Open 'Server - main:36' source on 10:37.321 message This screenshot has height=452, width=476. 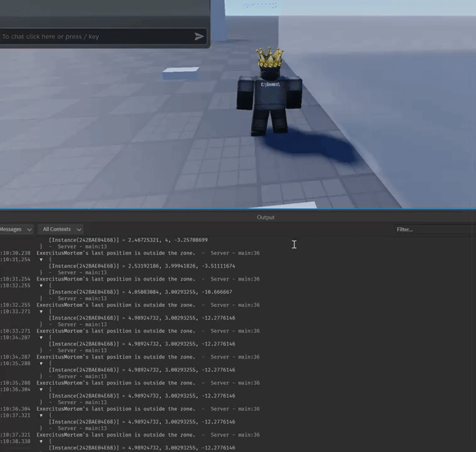pyautogui.click(x=235, y=434)
